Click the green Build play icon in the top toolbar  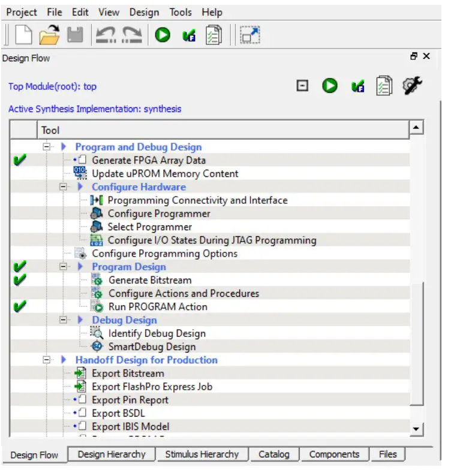[x=163, y=35]
